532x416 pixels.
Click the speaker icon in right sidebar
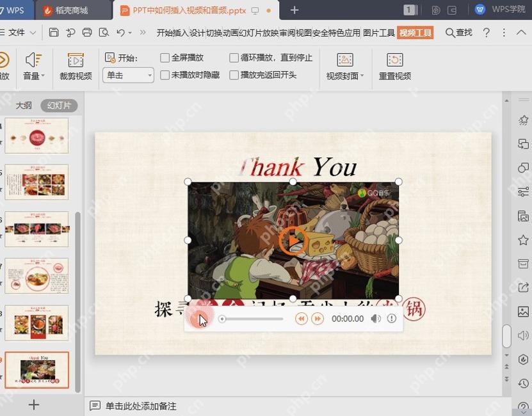(523, 335)
